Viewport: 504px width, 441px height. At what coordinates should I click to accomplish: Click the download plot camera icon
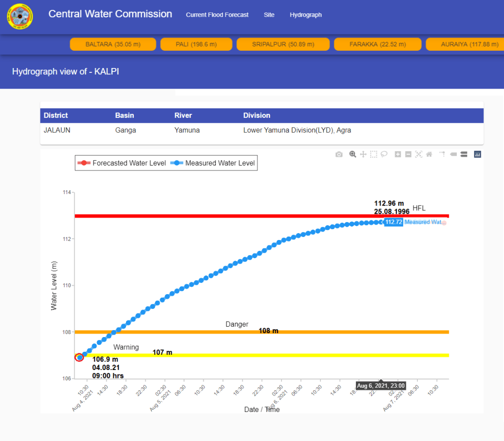tap(339, 154)
